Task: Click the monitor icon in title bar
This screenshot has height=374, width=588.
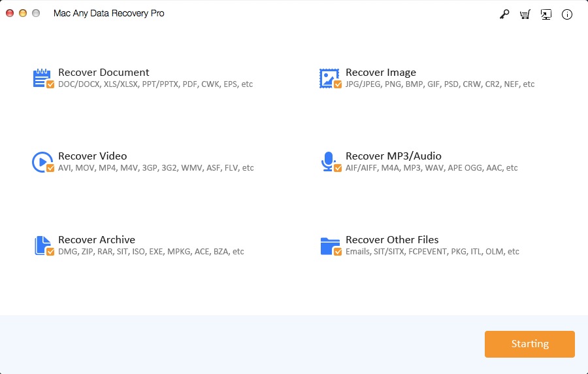Action: coord(546,14)
